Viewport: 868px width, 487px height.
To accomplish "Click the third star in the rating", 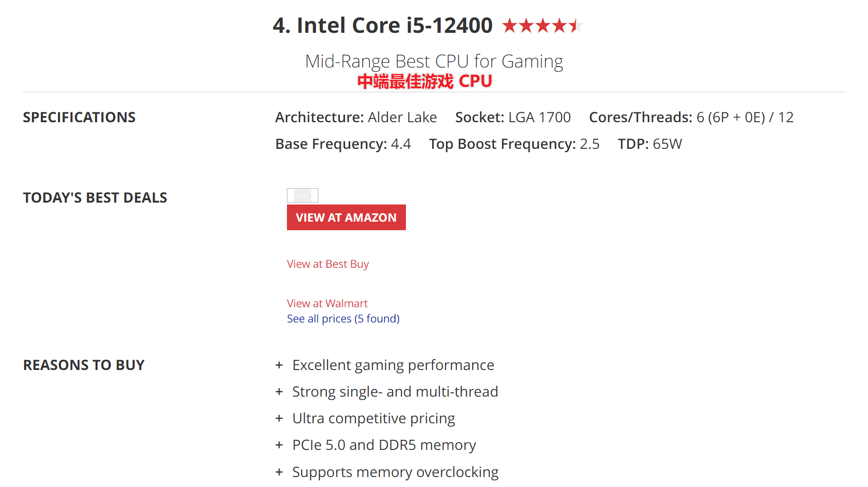I will pyautogui.click(x=544, y=26).
